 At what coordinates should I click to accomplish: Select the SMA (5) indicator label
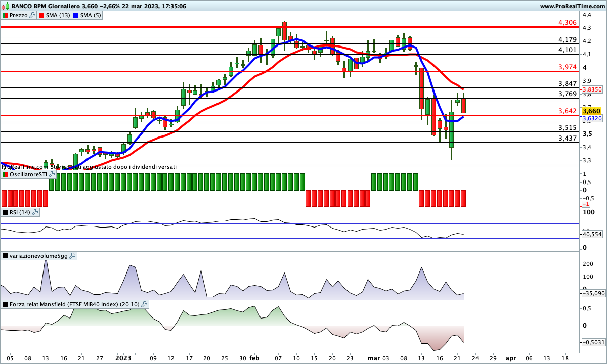pos(91,15)
